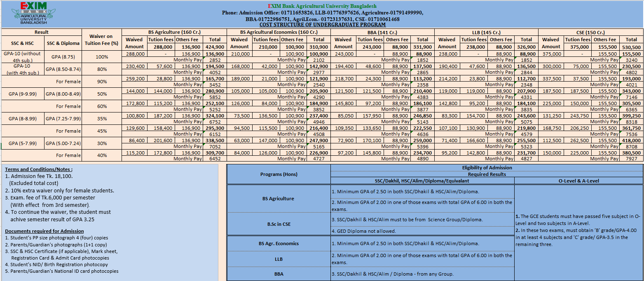This screenshot has width=644, height=281.
Task: Select the 'BBA (141 Cr.)' header cell
Action: pos(382,32)
